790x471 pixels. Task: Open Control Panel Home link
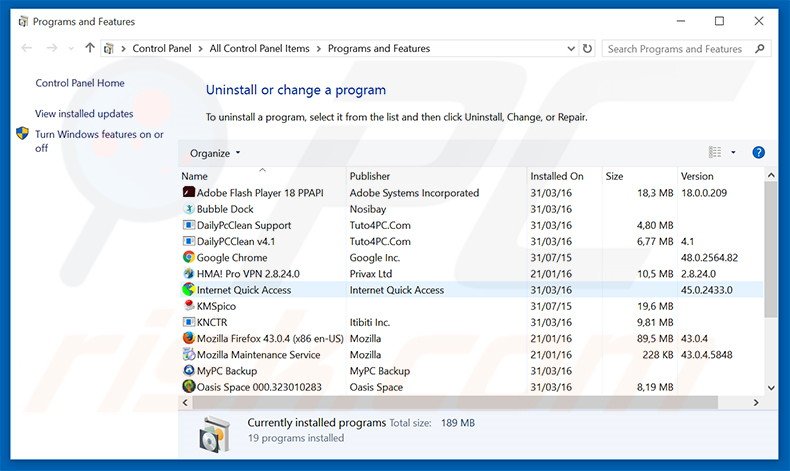[x=80, y=83]
